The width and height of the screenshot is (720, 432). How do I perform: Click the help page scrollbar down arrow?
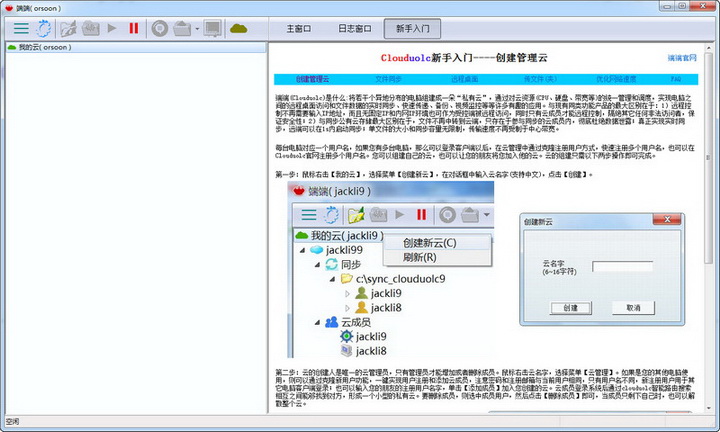click(x=708, y=408)
